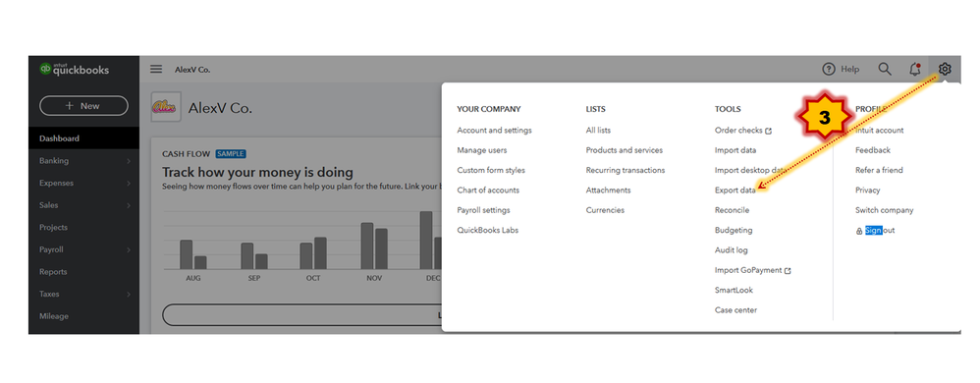This screenshot has height=383, width=980.
Task: Open Budgeting tool
Action: (x=734, y=230)
